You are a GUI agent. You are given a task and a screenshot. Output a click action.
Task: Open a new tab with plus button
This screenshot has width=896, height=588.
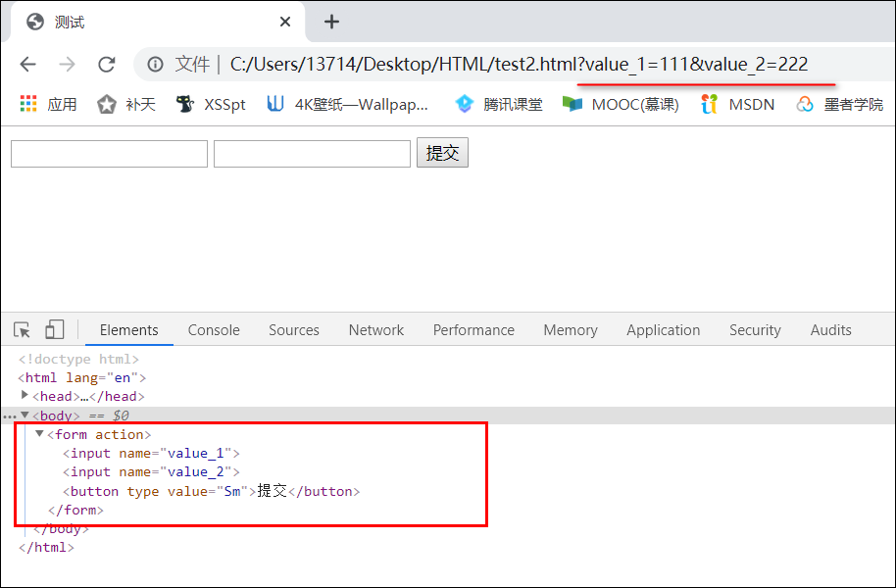pyautogui.click(x=331, y=22)
